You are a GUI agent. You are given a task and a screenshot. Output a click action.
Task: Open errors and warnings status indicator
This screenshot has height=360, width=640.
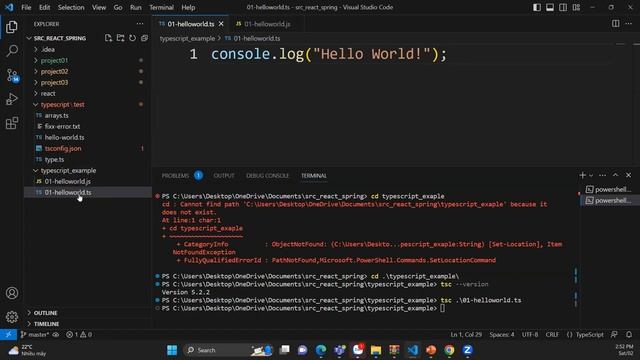point(79,335)
